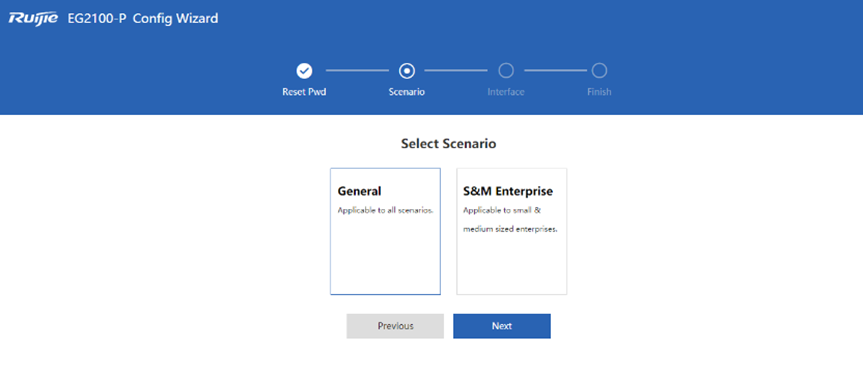Go back with the Previous button

395,326
